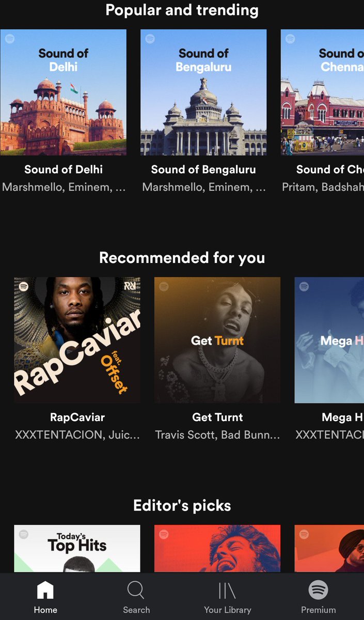Viewport: 364px width, 620px height.
Task: Click Spotify logo on RapCaviar cover
Action: click(24, 286)
